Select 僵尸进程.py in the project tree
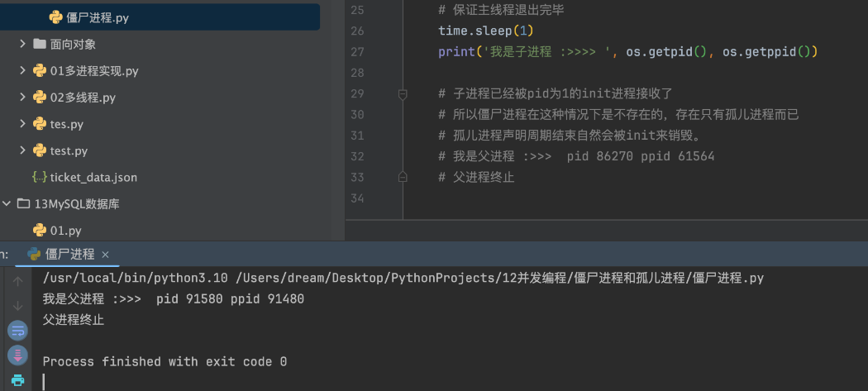The width and height of the screenshot is (868, 391). tap(160, 17)
